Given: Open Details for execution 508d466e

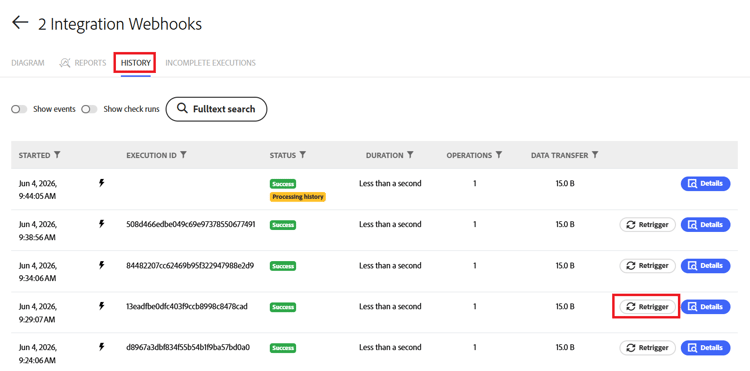Looking at the screenshot, I should [706, 224].
